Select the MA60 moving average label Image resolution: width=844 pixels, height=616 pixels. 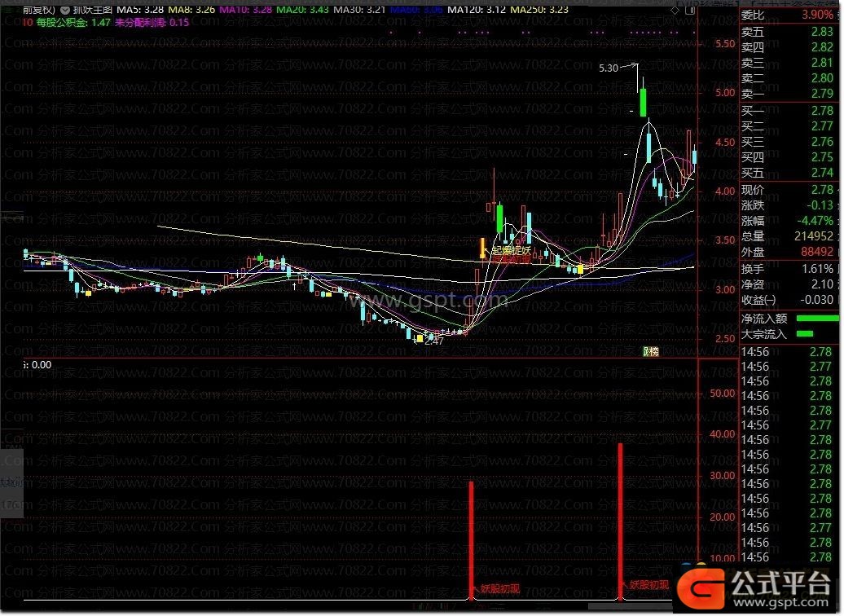(x=416, y=10)
